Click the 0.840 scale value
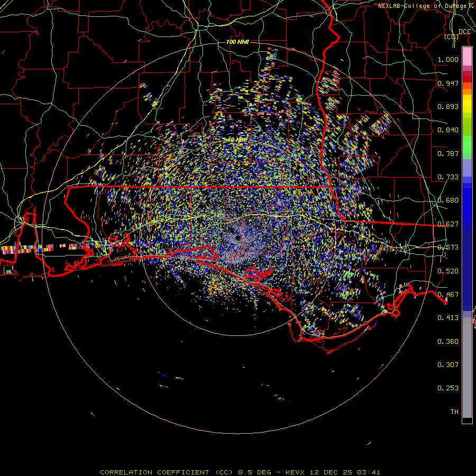 coord(448,130)
